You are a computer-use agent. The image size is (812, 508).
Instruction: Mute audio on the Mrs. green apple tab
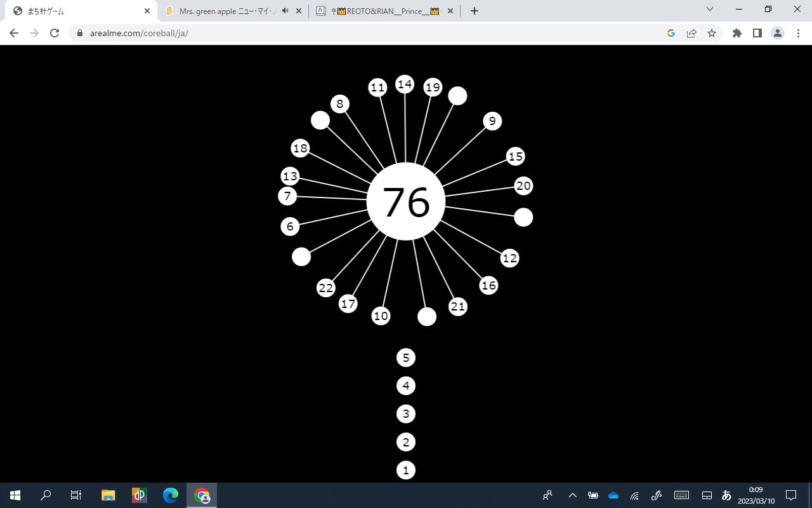pos(285,11)
